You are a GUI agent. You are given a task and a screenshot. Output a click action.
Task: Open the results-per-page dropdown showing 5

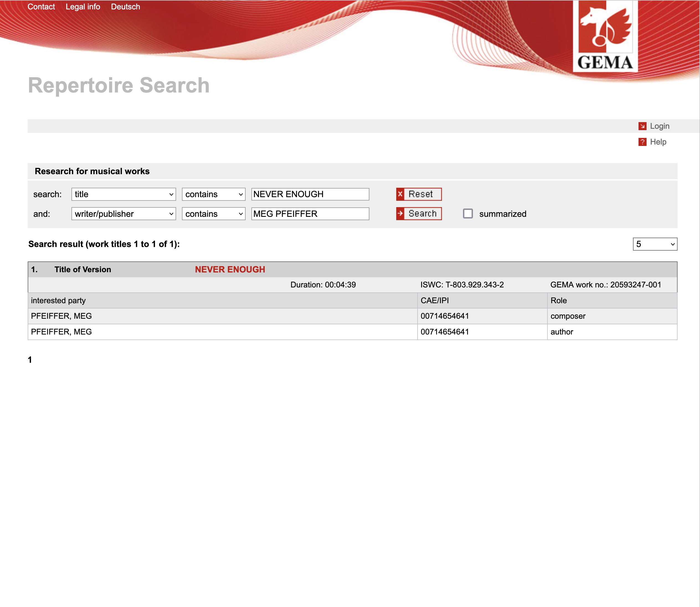tap(655, 244)
